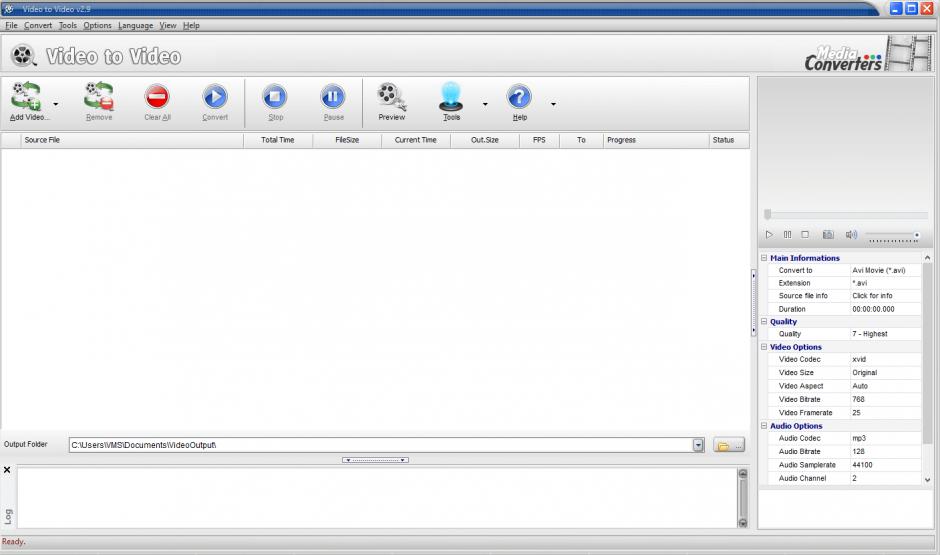Collapse the Video Options section
Screen dimensions: 940x555
[x=764, y=346]
